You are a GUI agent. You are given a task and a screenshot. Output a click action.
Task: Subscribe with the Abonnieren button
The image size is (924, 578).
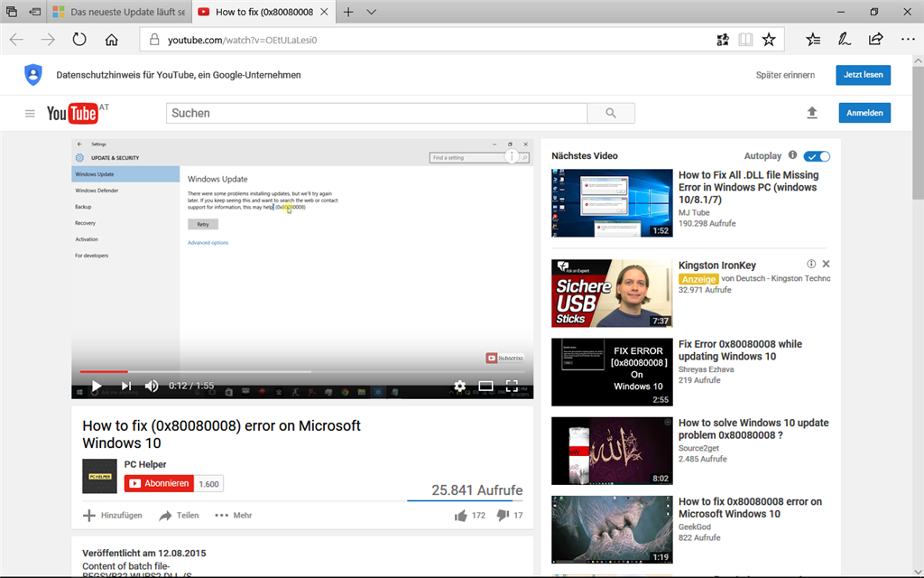(159, 484)
